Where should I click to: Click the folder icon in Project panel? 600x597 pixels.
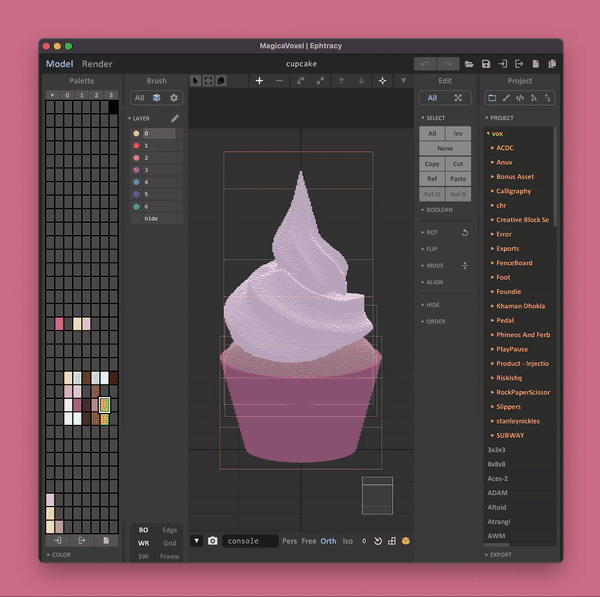point(492,98)
